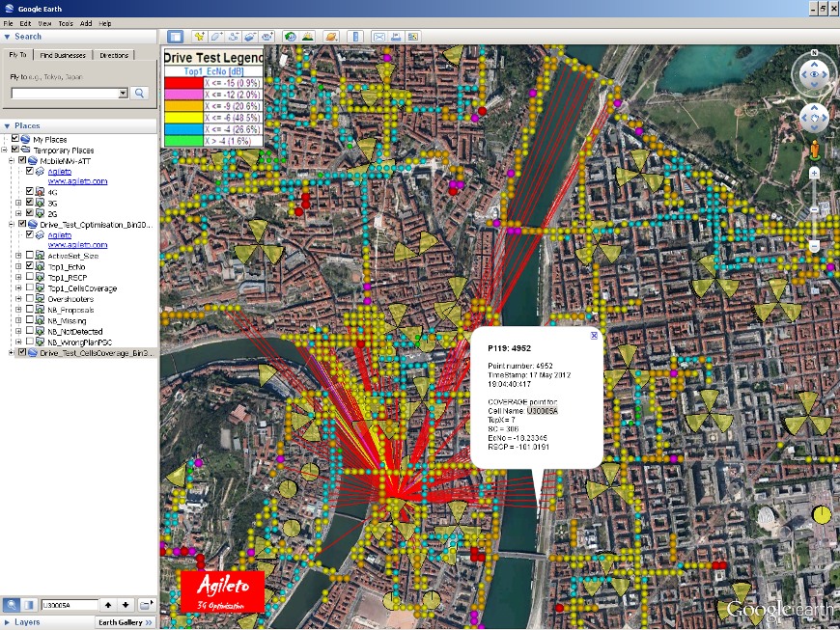
Task: Open the Fly To address dropdown arrow
Action: tap(123, 94)
